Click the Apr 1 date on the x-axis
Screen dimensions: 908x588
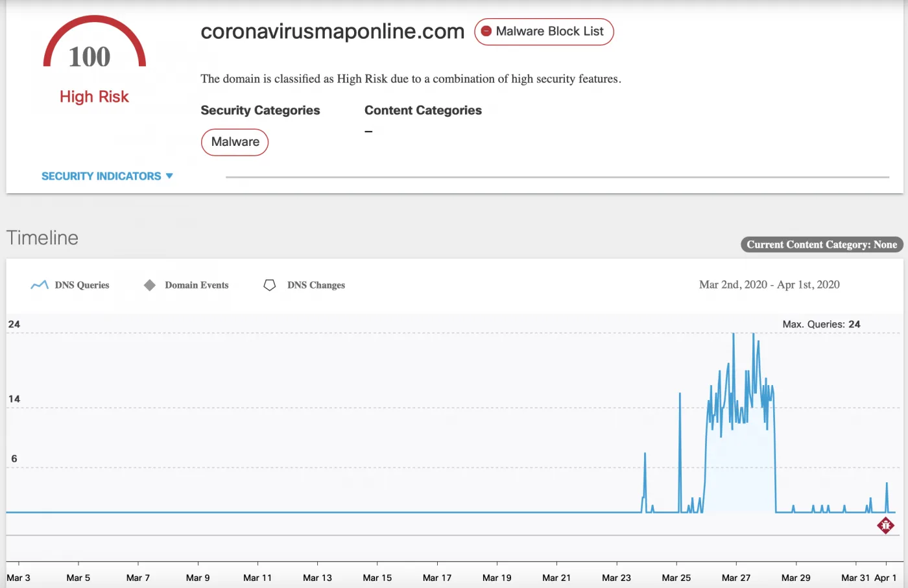(x=885, y=578)
